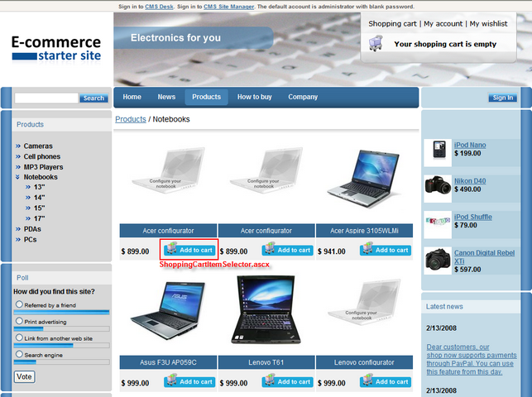This screenshot has height=397, width=532.
Task: Open the Cameras category
Action: click(x=38, y=146)
